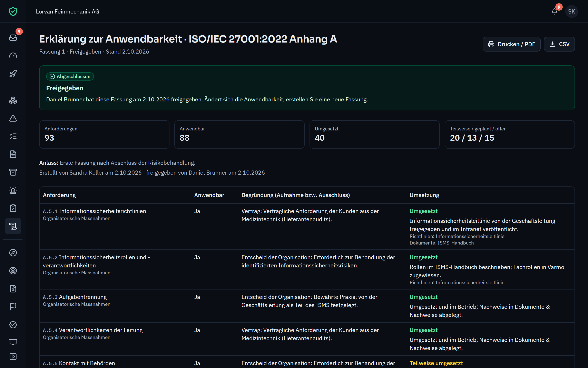
Task: Open the gauge dashboard icon in sidebar
Action: pyautogui.click(x=13, y=55)
